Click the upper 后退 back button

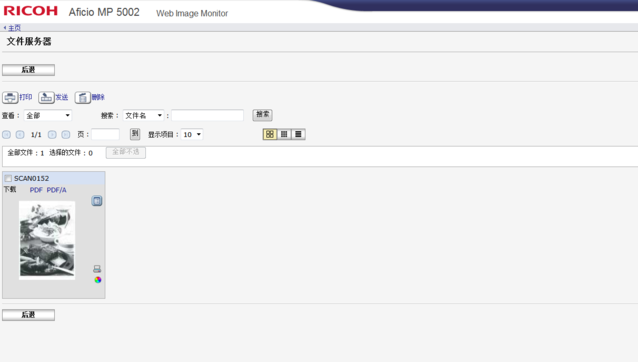click(28, 70)
